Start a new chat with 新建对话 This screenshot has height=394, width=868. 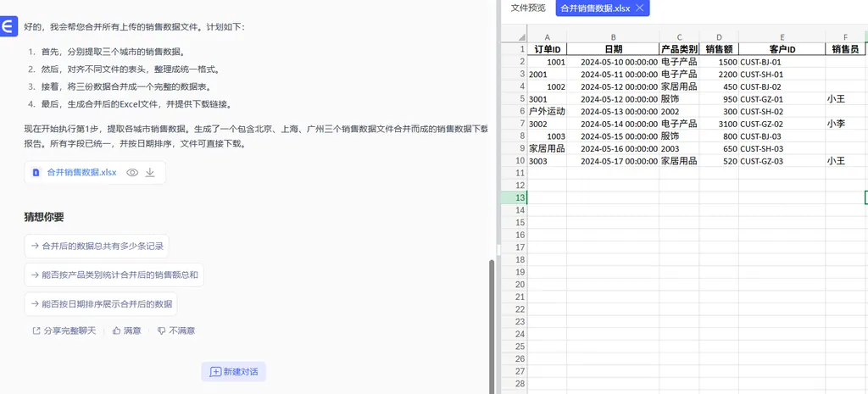click(234, 372)
